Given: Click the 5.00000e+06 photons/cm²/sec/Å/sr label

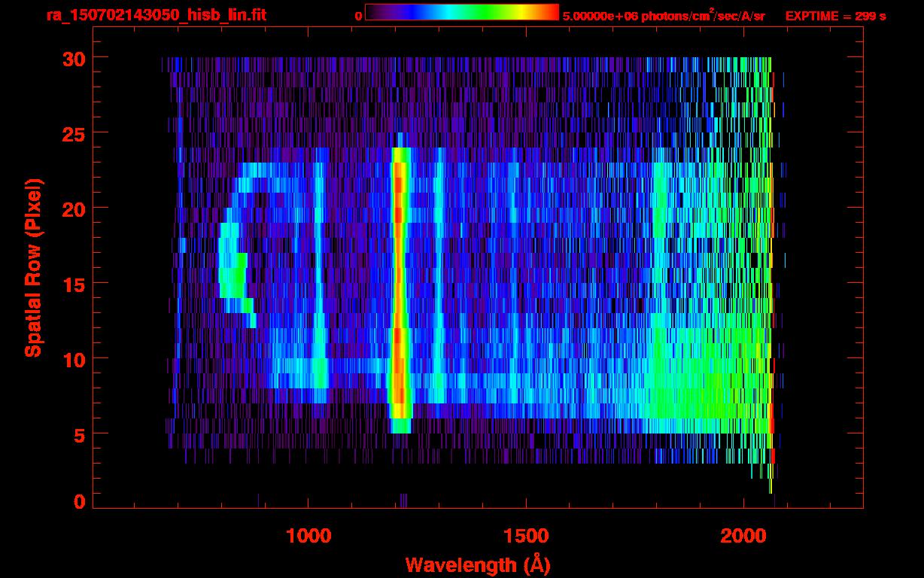Looking at the screenshot, I should point(664,15).
